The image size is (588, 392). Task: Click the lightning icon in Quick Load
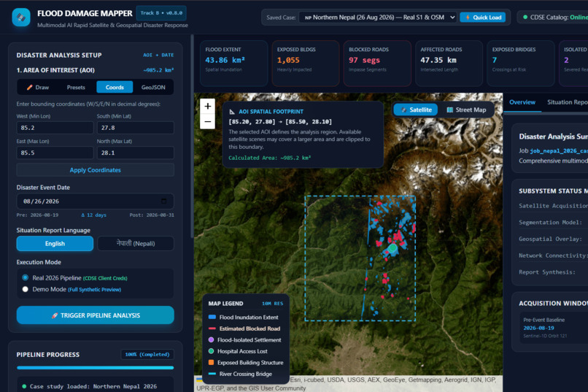click(x=468, y=18)
